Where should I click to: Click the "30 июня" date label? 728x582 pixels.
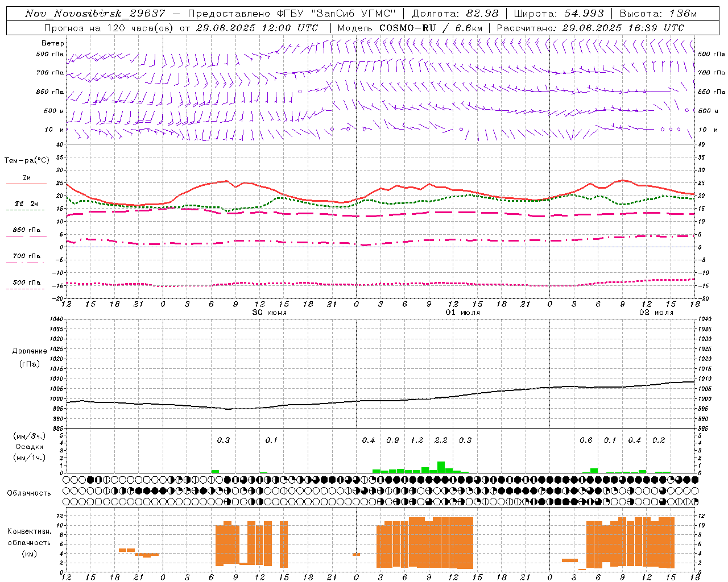(x=270, y=313)
